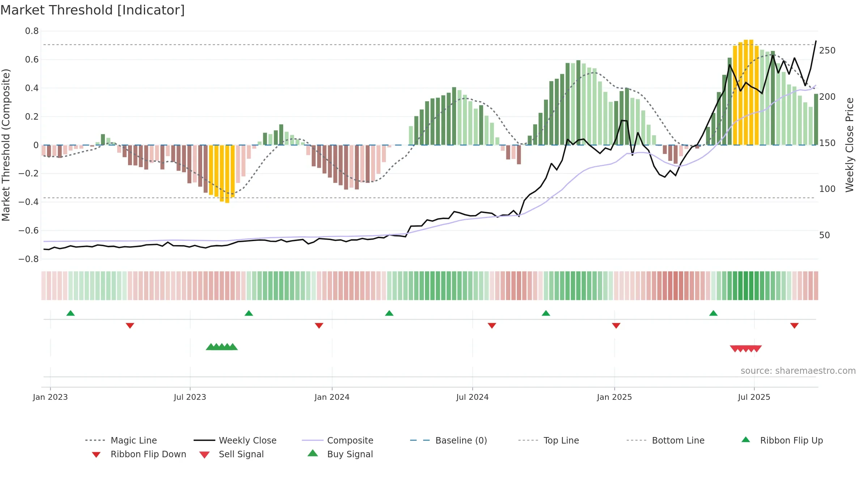Toggle the Composite legend entry
This screenshot has width=868, height=488.
click(337, 440)
